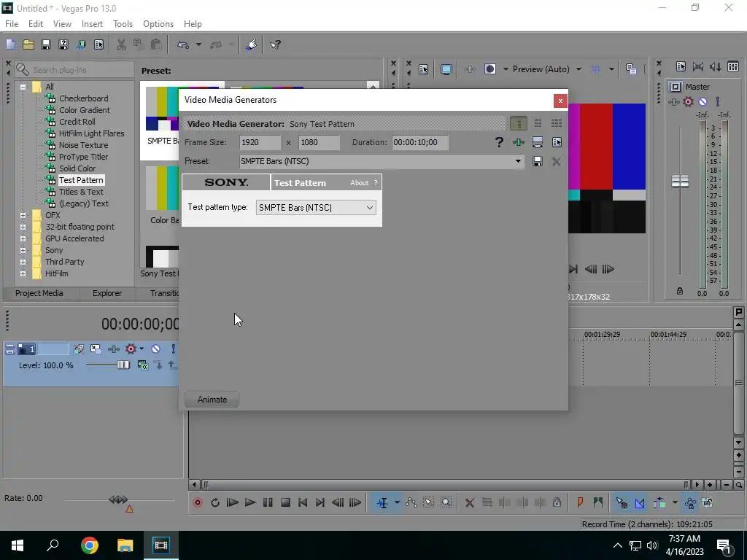This screenshot has height=560, width=747.
Task: Click the Loop Playback icon
Action: click(x=215, y=502)
